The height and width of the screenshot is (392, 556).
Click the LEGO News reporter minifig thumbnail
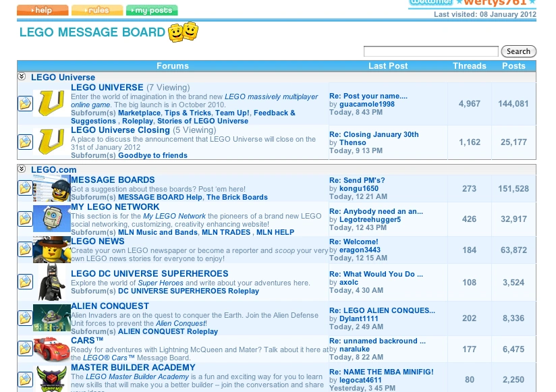(51, 250)
